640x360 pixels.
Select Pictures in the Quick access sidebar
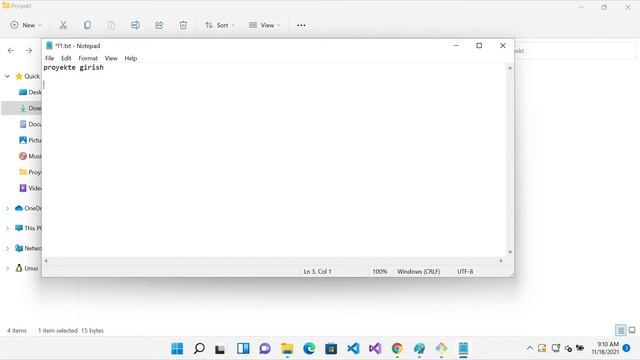click(x=30, y=140)
